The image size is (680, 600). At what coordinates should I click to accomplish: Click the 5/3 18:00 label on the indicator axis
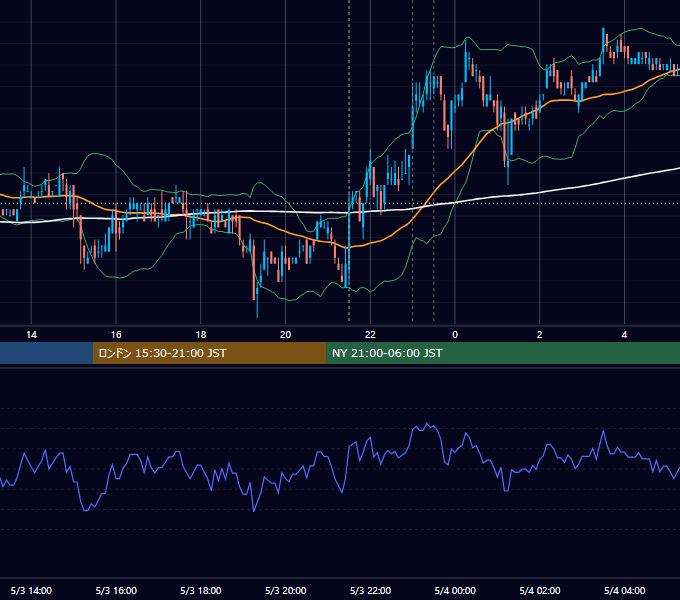[x=201, y=591]
